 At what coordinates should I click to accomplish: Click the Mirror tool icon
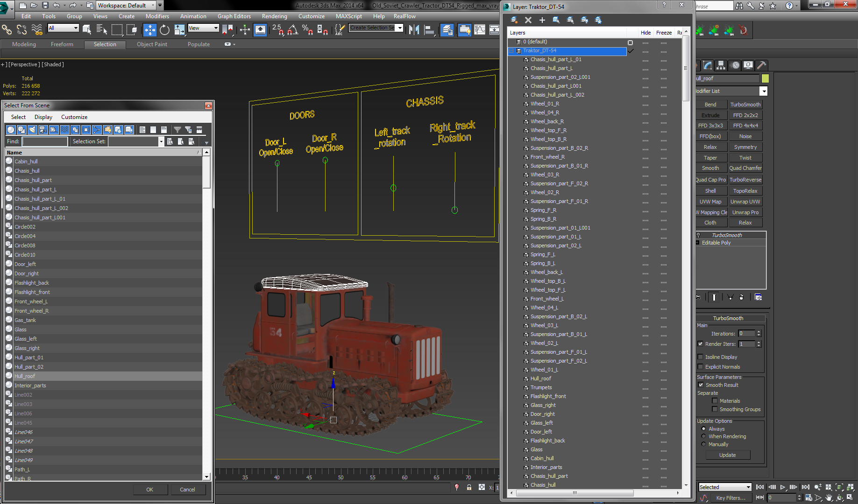click(x=414, y=30)
